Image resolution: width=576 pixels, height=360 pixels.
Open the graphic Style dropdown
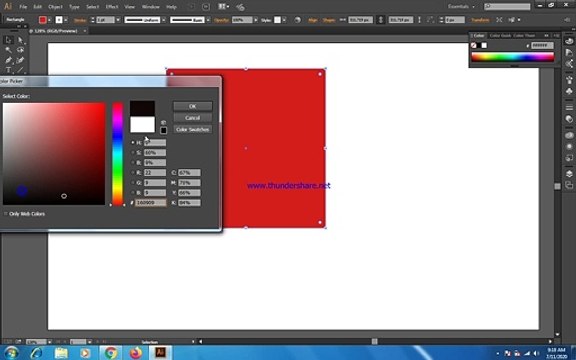coord(284,20)
